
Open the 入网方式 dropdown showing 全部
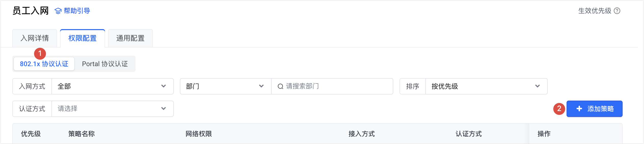pyautogui.click(x=112, y=86)
